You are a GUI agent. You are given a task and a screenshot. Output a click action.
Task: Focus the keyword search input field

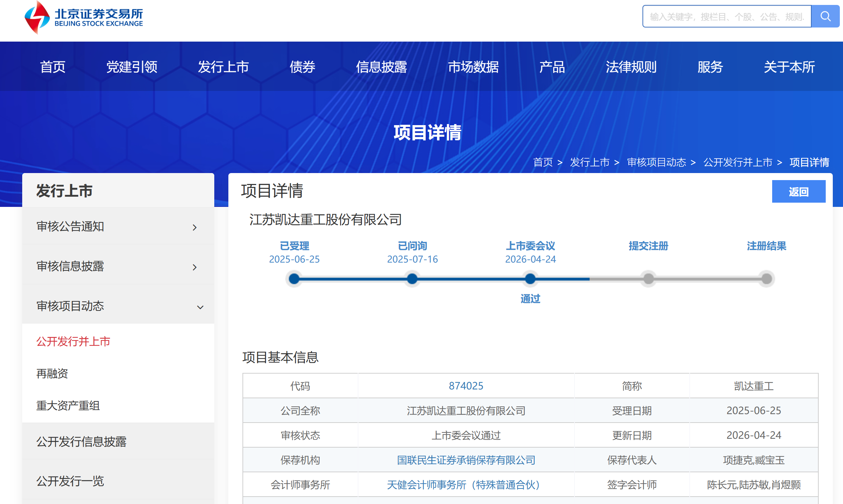pos(726,17)
